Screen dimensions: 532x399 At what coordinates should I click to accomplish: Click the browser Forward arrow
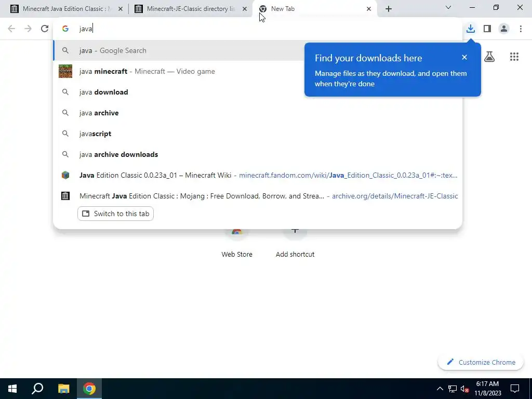28,29
